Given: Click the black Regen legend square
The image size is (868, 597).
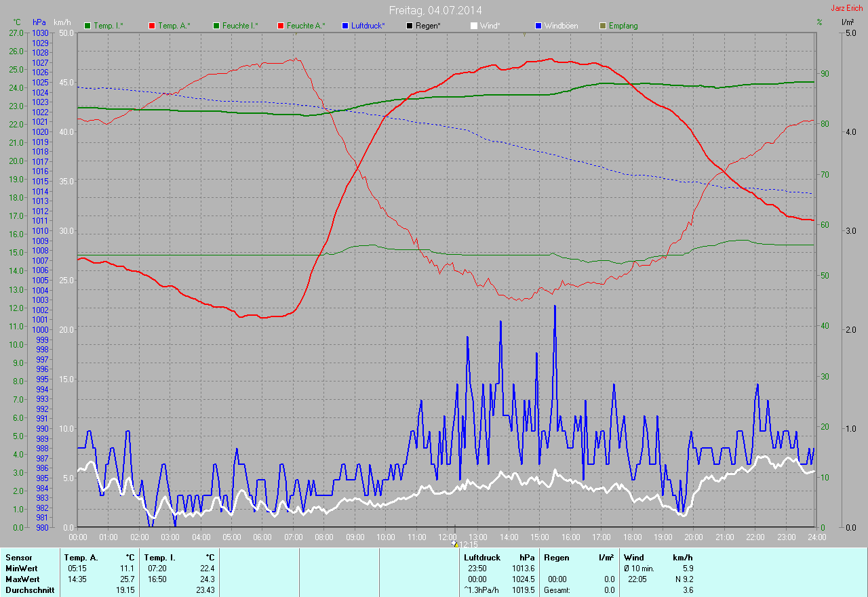Looking at the screenshot, I should click(410, 26).
